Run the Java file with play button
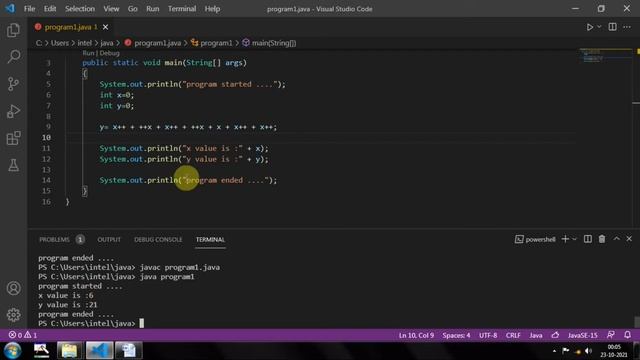 pos(590,27)
